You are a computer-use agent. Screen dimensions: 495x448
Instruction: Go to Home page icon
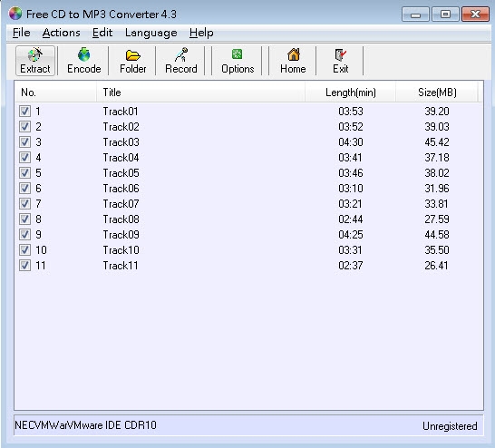click(x=293, y=54)
